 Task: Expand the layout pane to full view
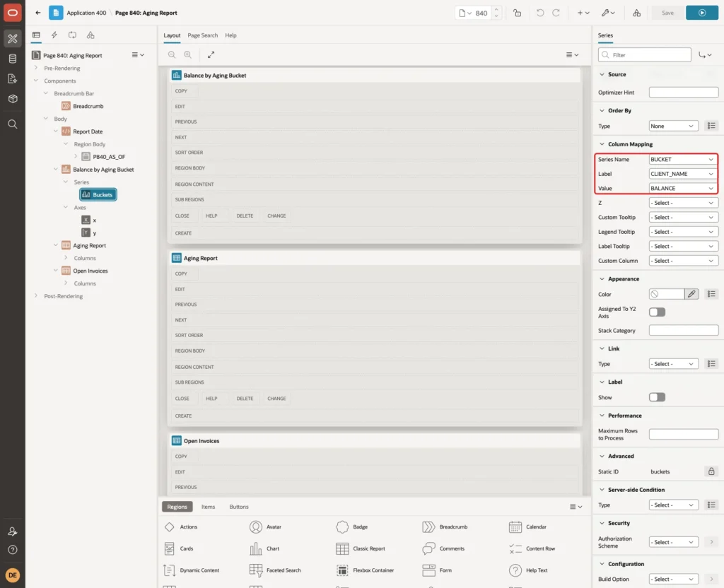pos(211,55)
